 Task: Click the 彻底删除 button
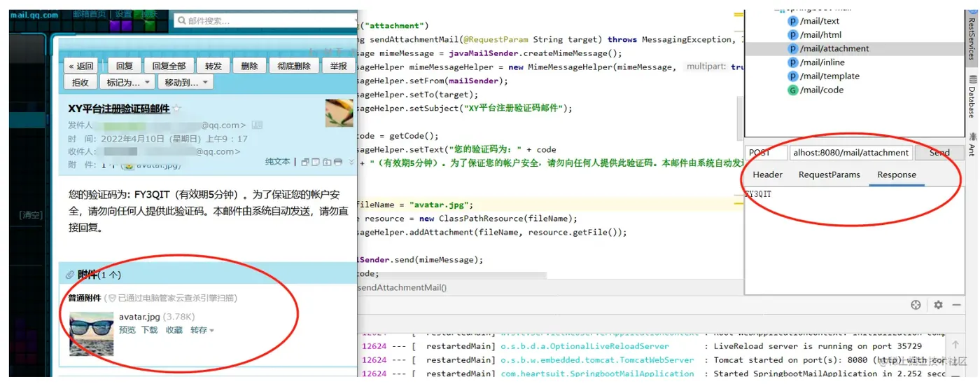[x=294, y=66]
